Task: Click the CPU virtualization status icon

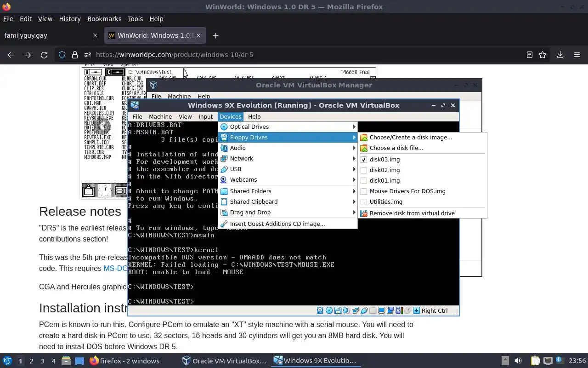Action: pos(399,310)
